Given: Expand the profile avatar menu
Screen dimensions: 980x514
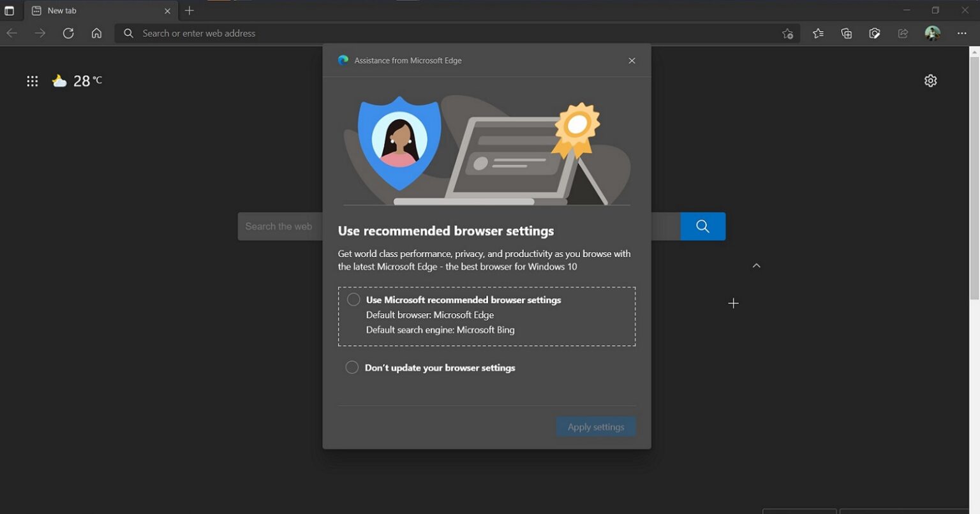Looking at the screenshot, I should click(x=932, y=33).
